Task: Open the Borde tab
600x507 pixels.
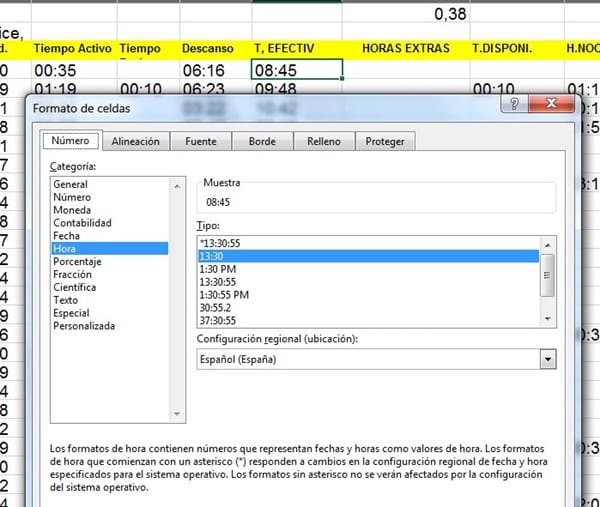Action: (262, 141)
